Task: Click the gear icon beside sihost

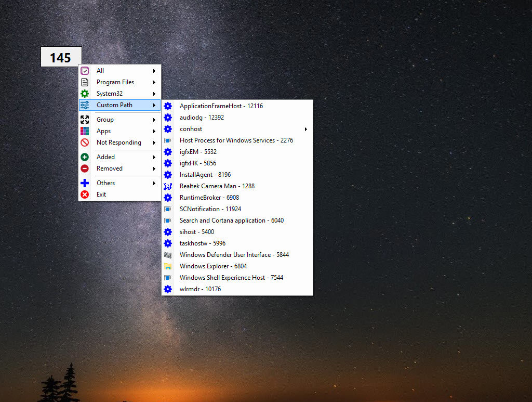Action: pyautogui.click(x=168, y=232)
